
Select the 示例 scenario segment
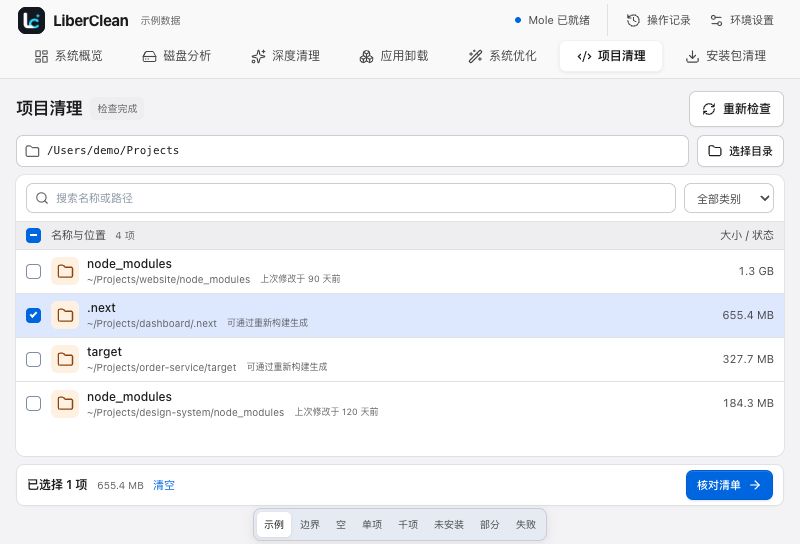[x=274, y=525]
